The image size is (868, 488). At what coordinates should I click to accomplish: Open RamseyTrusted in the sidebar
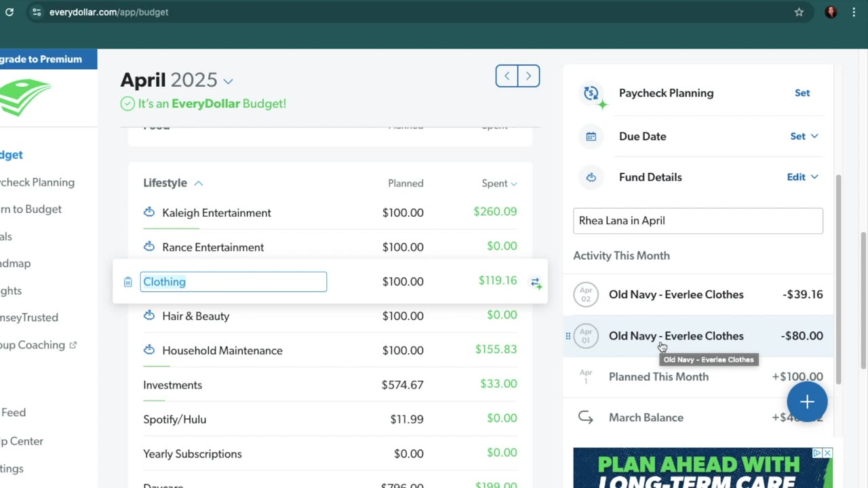[29, 317]
